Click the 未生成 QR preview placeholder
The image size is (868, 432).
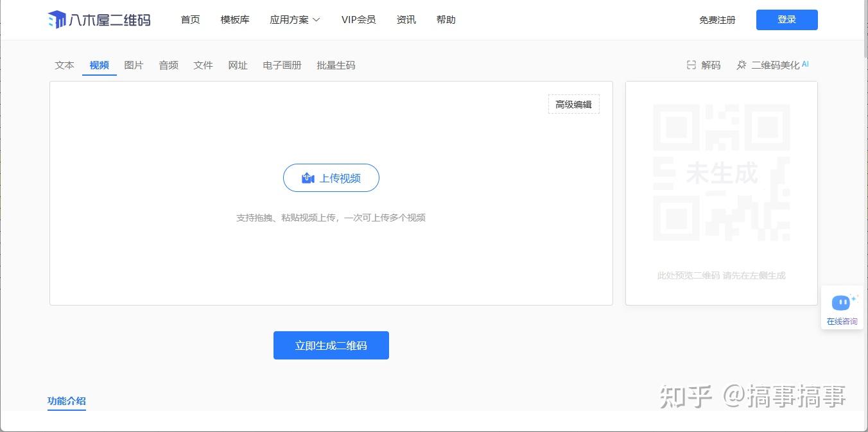tap(722, 173)
